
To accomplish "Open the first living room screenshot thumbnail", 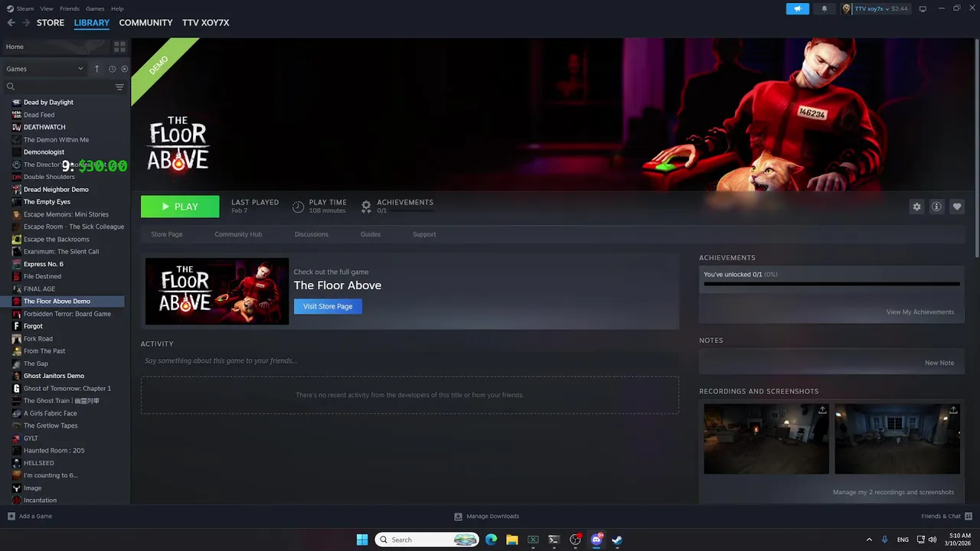I will coord(766,439).
